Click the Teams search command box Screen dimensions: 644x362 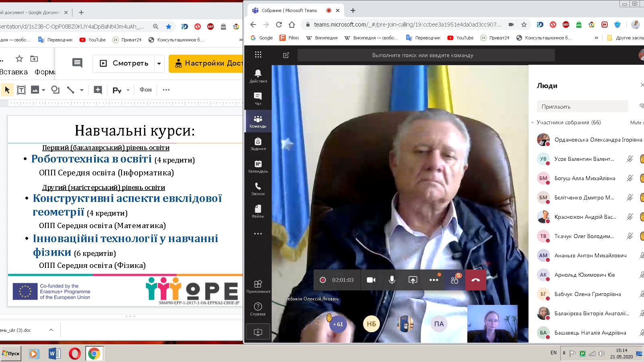(x=426, y=55)
